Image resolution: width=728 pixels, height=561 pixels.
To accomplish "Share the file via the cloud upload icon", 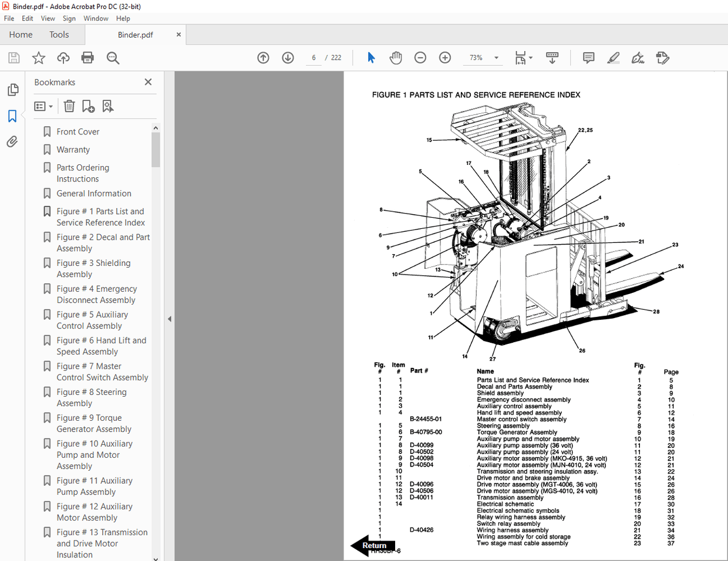I will click(x=63, y=58).
